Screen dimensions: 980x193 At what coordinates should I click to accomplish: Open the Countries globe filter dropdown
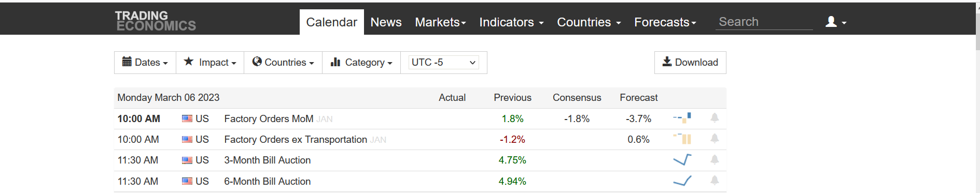(x=283, y=63)
